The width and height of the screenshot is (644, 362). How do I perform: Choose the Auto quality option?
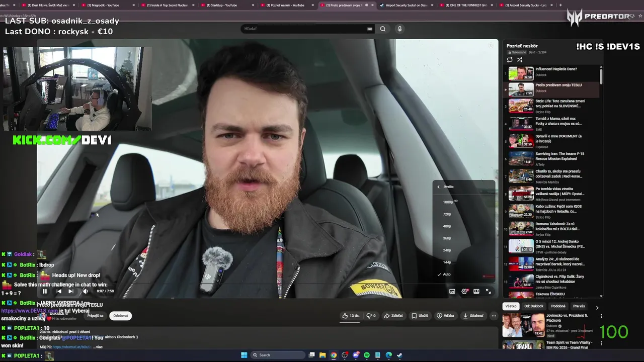[463, 275]
